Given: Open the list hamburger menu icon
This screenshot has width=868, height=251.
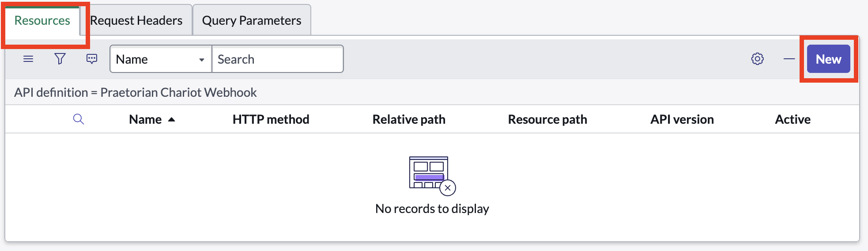Looking at the screenshot, I should click(28, 59).
